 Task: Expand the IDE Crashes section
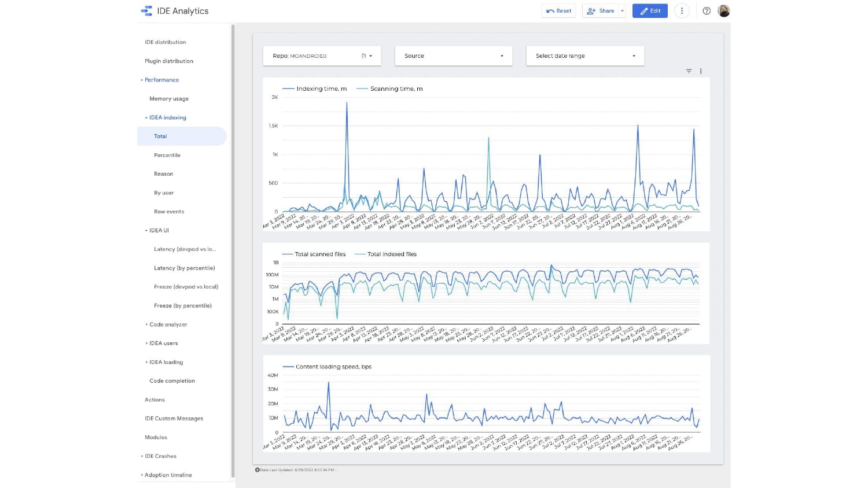click(x=142, y=456)
